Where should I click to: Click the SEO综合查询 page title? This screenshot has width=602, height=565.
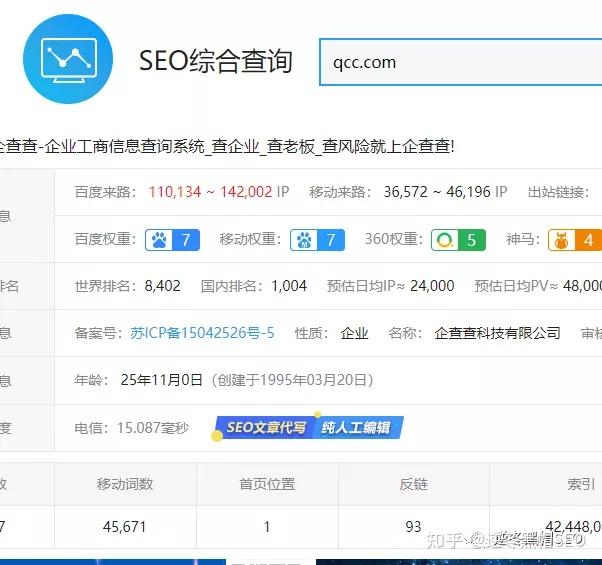coord(216,61)
